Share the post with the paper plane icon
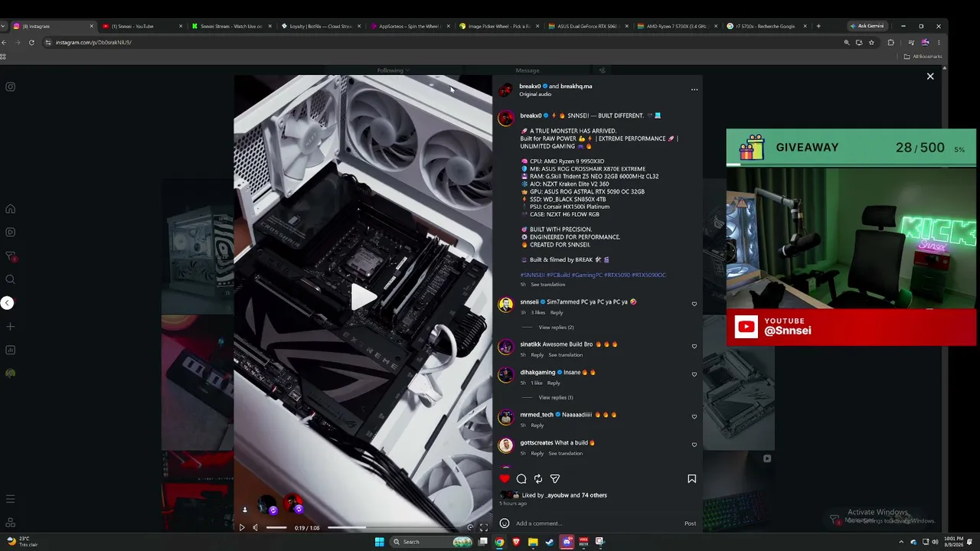 coord(555,479)
